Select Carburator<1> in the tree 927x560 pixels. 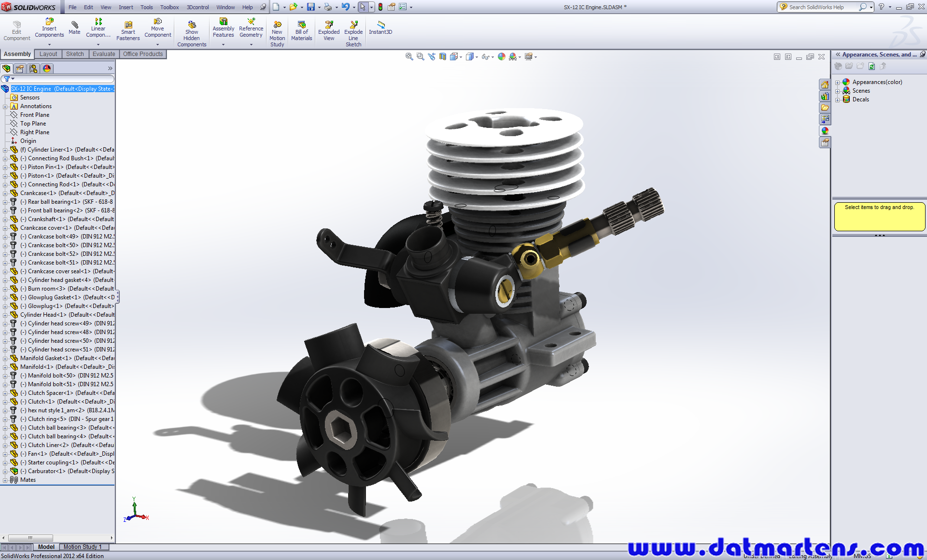[62, 471]
